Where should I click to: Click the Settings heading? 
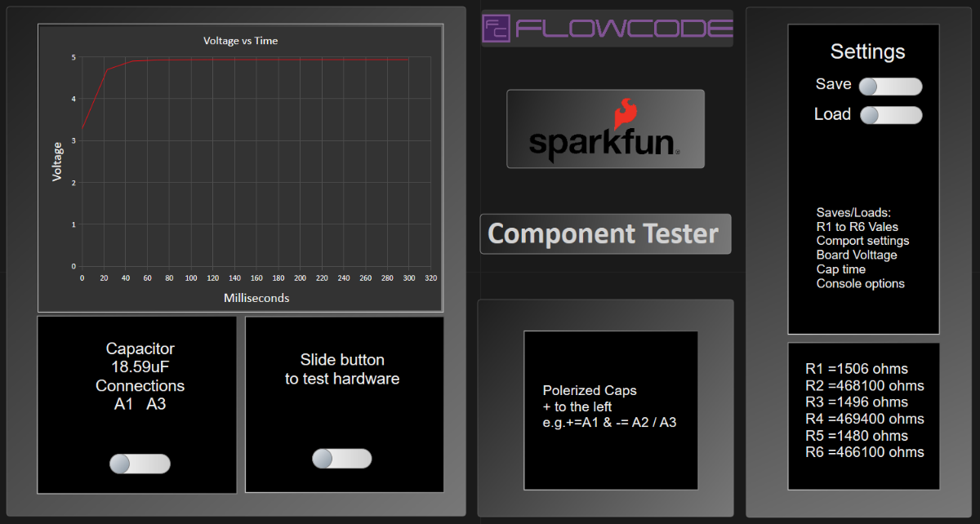click(x=867, y=51)
